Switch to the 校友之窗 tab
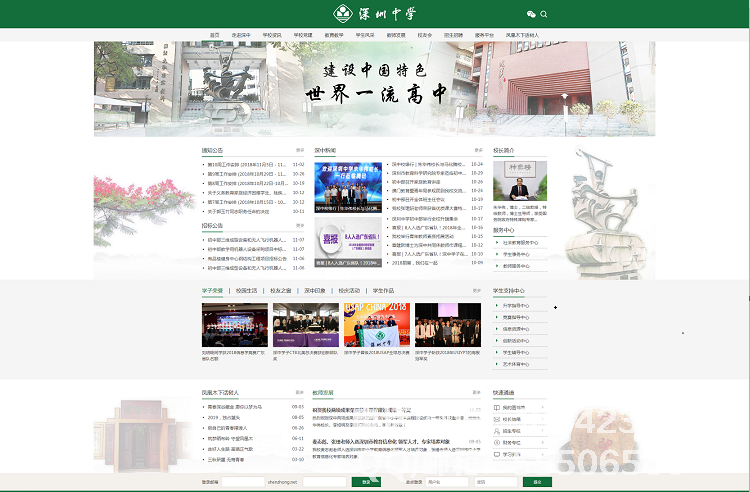Viewport: 750px width, 492px height. pyautogui.click(x=281, y=291)
